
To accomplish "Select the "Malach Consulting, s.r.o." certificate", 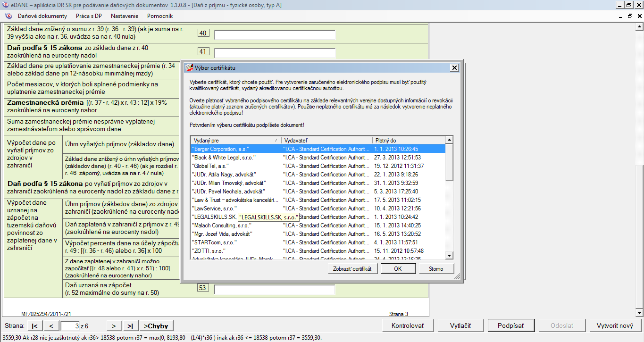I will [x=318, y=225].
